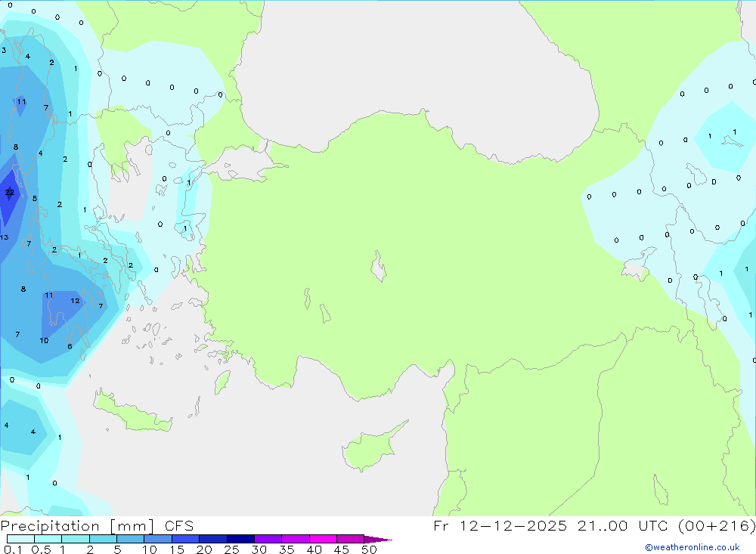Image resolution: width=756 pixels, height=554 pixels.
Task: Click the '50' legend scale label
Action: (370, 549)
